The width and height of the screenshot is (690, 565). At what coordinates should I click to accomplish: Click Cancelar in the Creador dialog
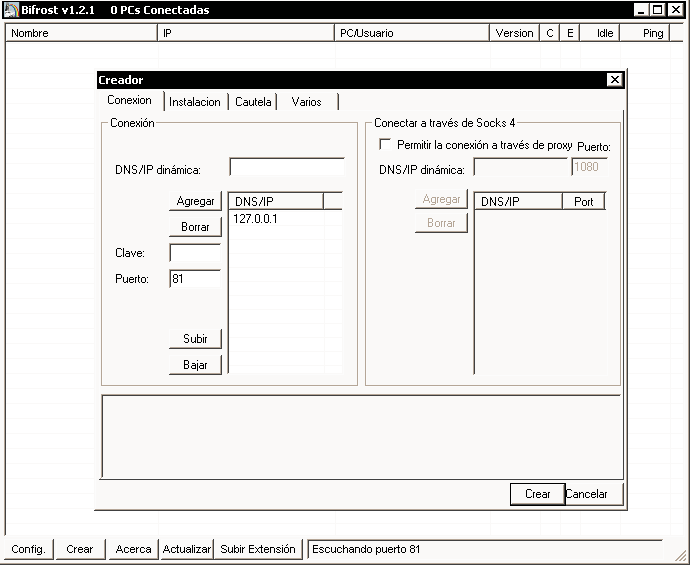point(594,494)
